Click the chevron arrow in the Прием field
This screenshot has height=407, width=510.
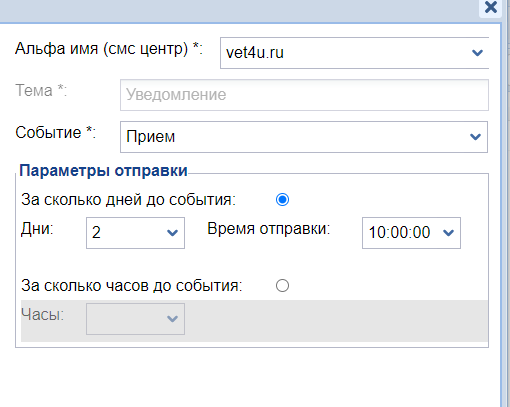[475, 137]
